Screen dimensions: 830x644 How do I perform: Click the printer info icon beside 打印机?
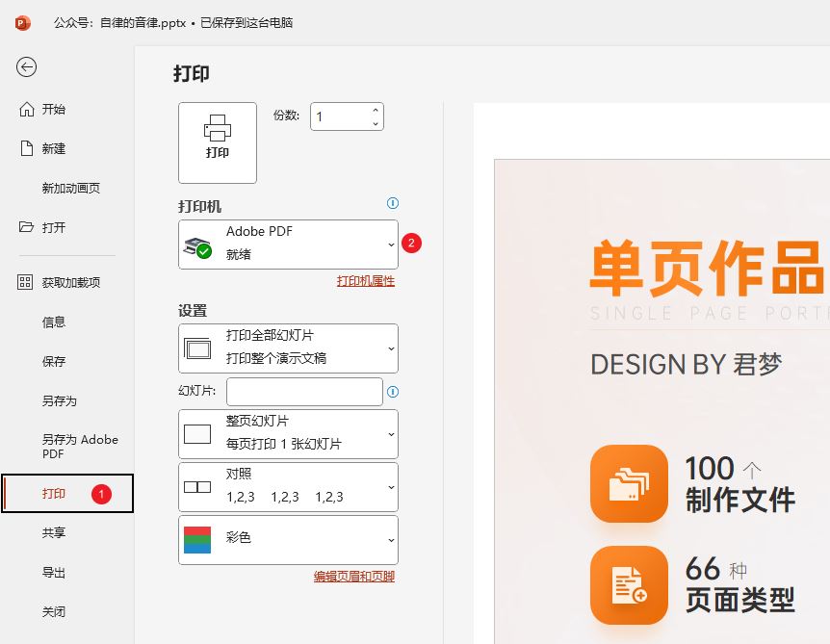(x=392, y=203)
